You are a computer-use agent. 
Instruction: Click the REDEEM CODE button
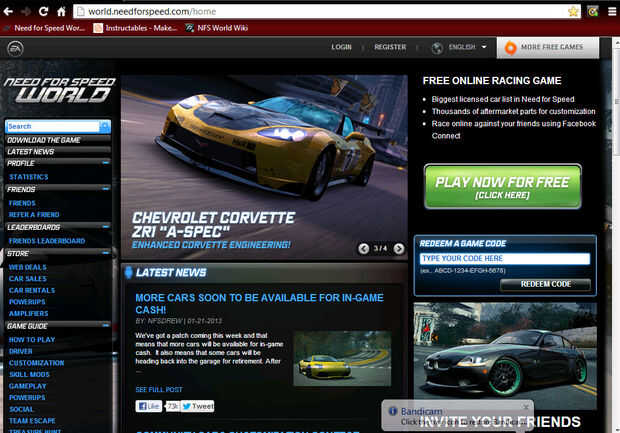click(545, 284)
